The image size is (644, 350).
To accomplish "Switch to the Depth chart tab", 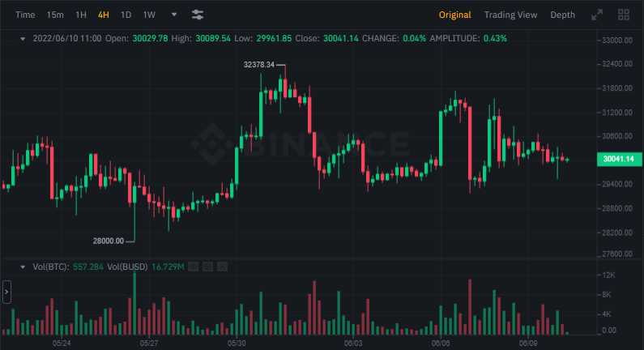I will point(562,15).
